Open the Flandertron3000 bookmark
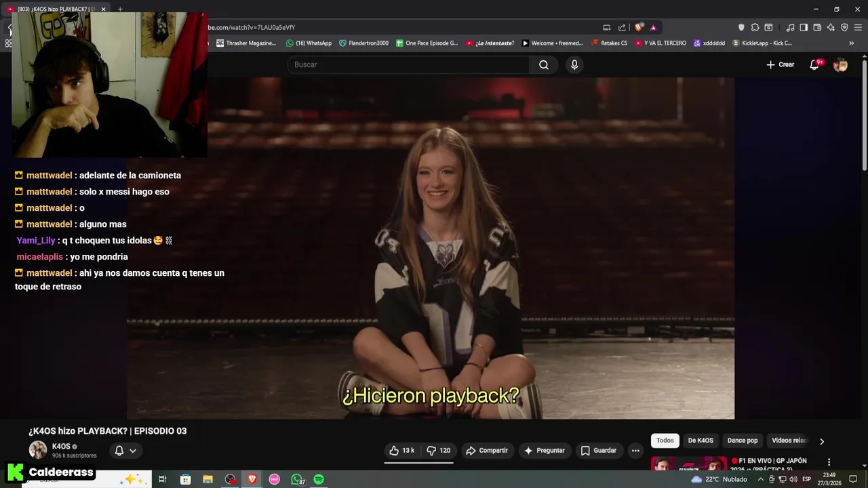868x488 pixels. 363,43
